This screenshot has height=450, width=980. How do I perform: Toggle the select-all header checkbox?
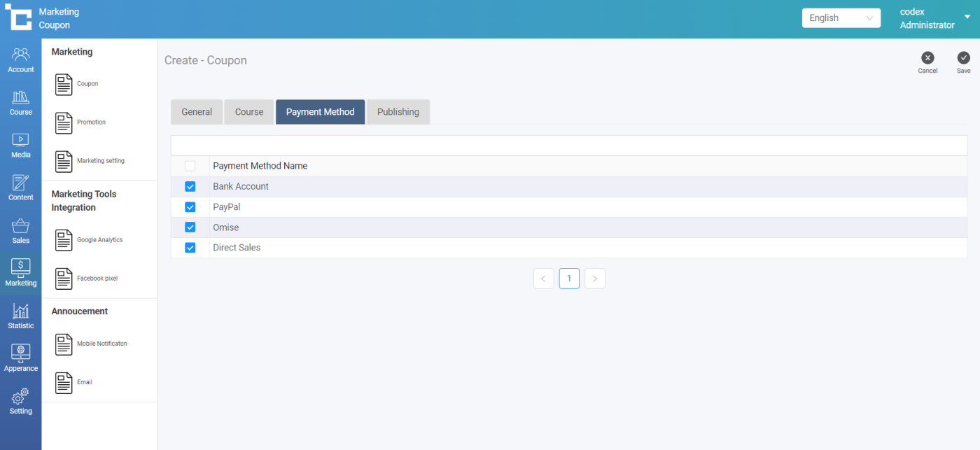point(190,166)
